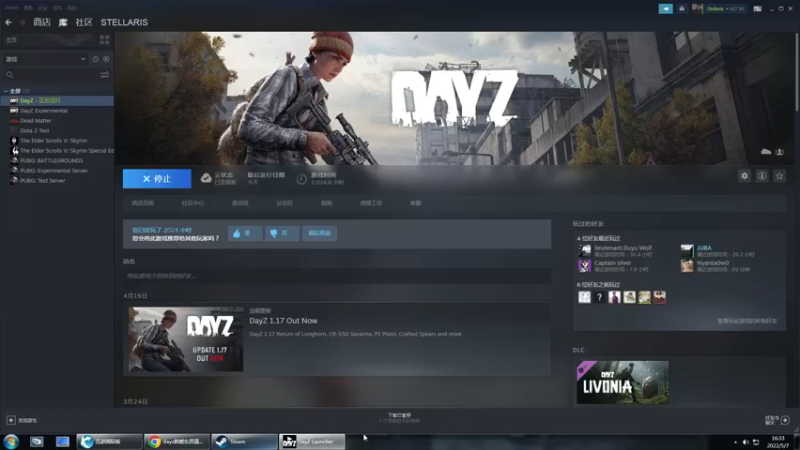The image size is (800, 450).
Task: Open advanced filter sliders icon
Action: pos(105,75)
